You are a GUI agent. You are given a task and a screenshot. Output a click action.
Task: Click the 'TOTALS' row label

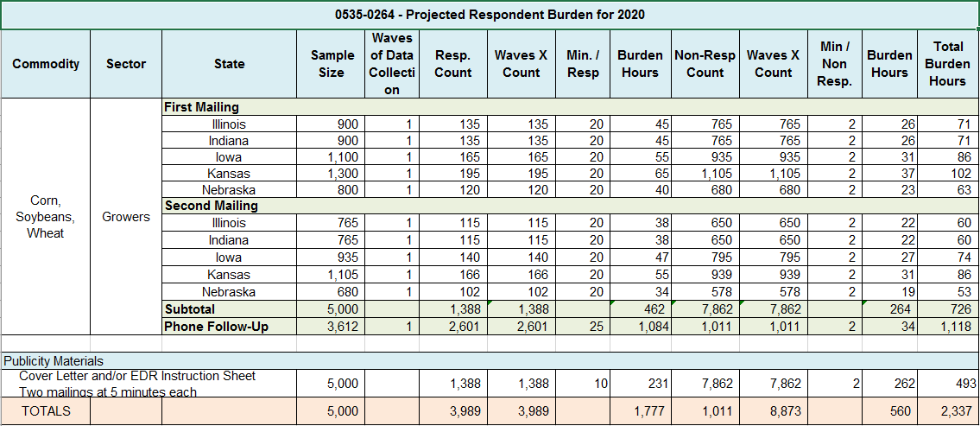pyautogui.click(x=46, y=411)
